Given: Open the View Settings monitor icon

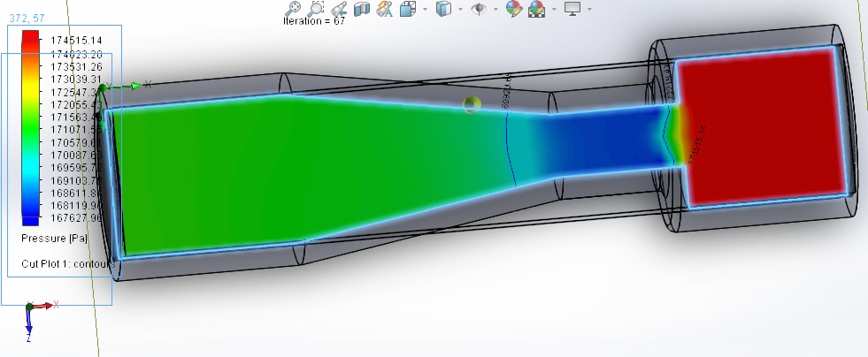Looking at the screenshot, I should point(572,9).
